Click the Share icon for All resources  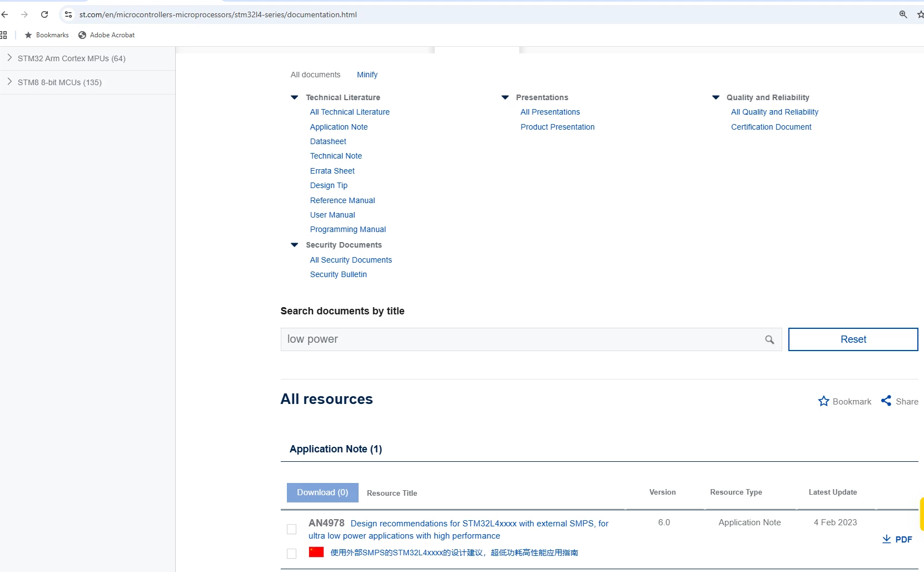click(x=886, y=401)
